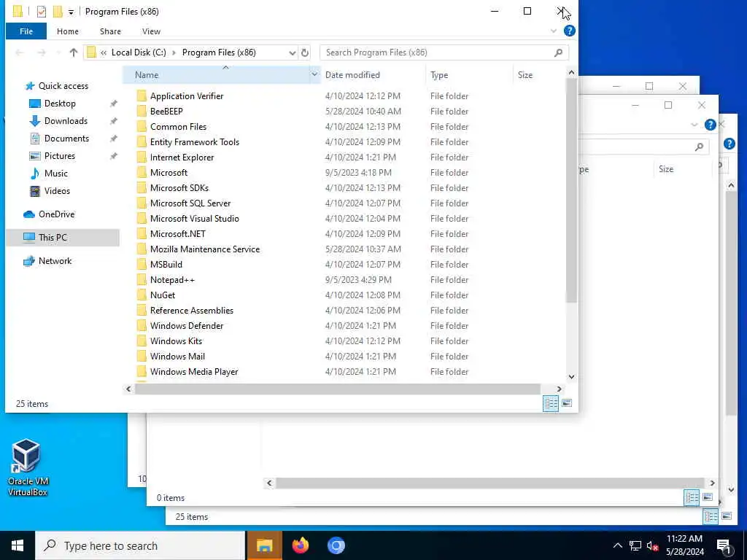Click the vertical scrollbar up arrow
The width and height of the screenshot is (747, 560).
(571, 72)
